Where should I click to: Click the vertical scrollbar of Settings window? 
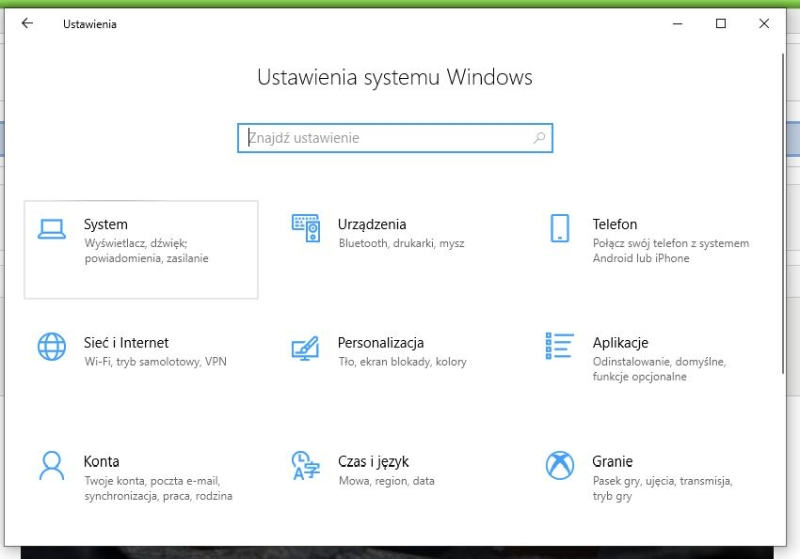click(x=783, y=213)
